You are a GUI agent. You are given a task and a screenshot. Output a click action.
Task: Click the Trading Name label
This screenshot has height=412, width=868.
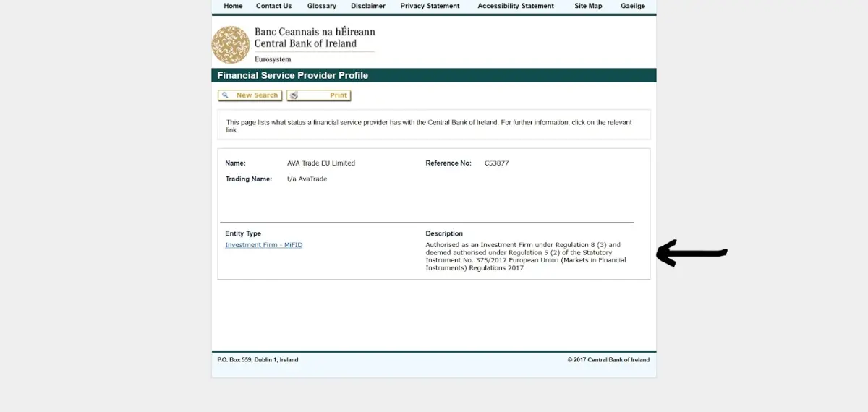[x=248, y=179]
